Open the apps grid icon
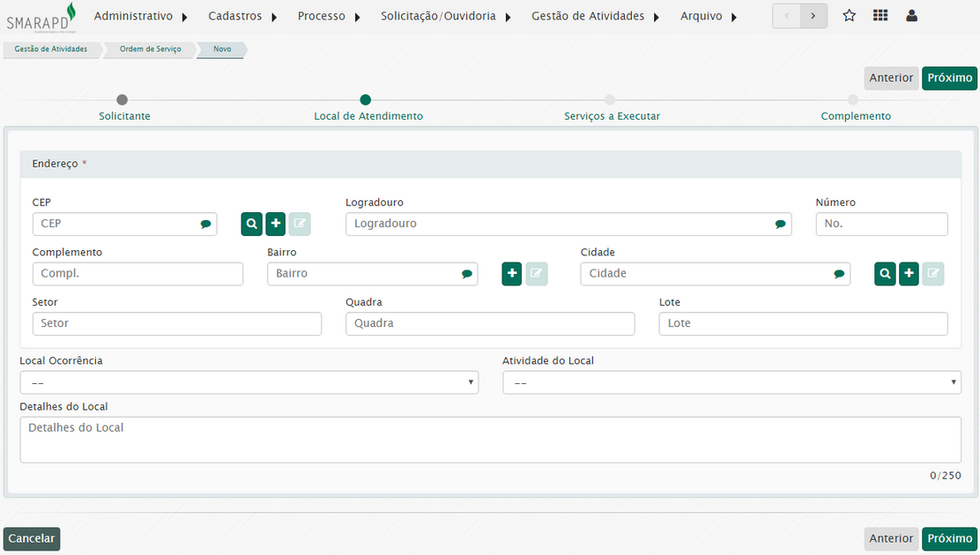980x555 pixels. pyautogui.click(x=880, y=16)
